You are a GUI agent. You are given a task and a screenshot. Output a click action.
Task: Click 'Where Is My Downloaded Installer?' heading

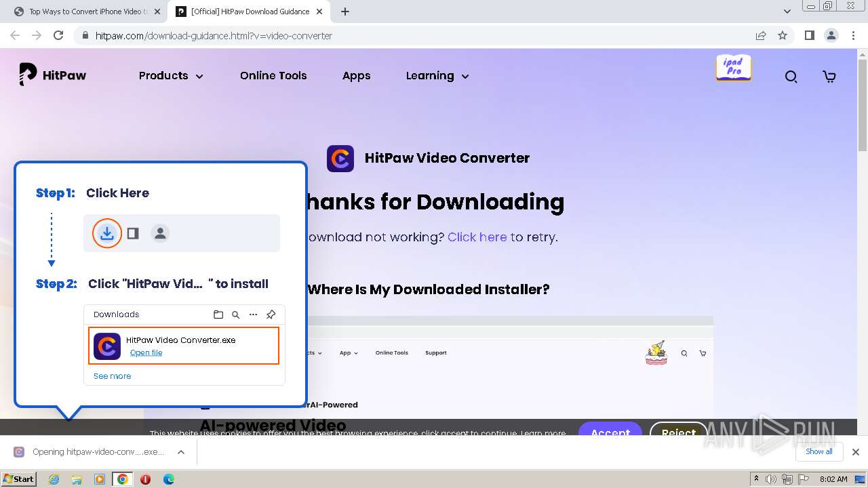429,289
